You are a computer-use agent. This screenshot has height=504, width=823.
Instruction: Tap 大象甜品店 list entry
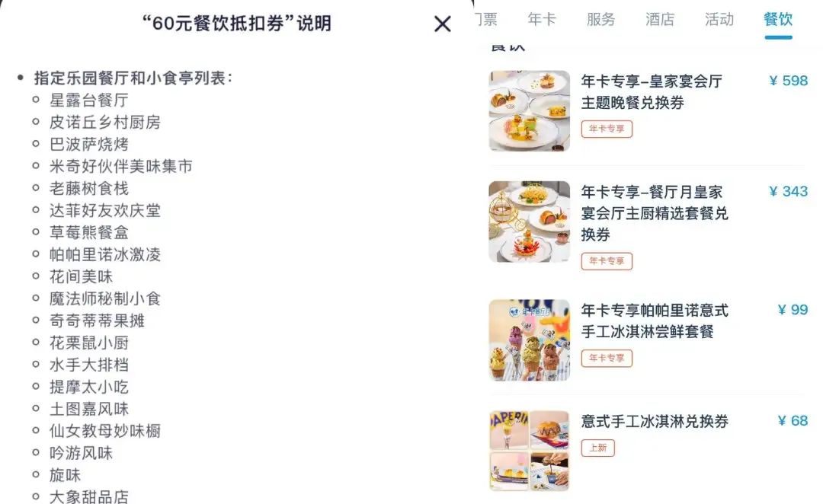pos(89,496)
